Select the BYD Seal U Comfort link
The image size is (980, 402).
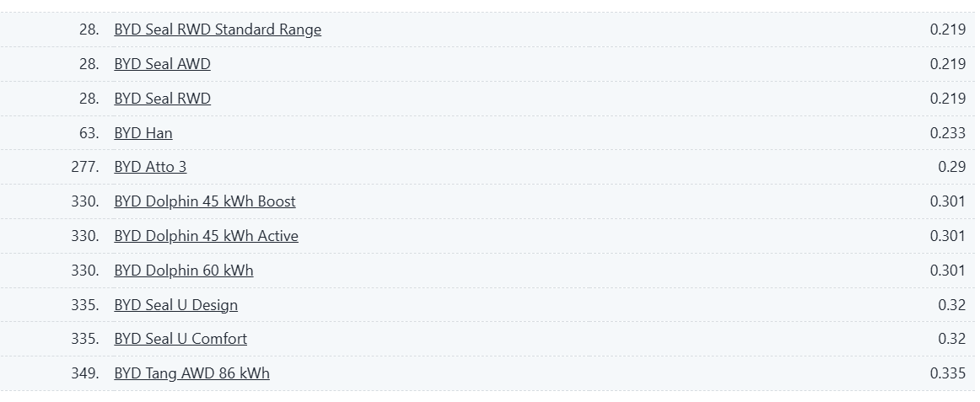pyautogui.click(x=180, y=338)
